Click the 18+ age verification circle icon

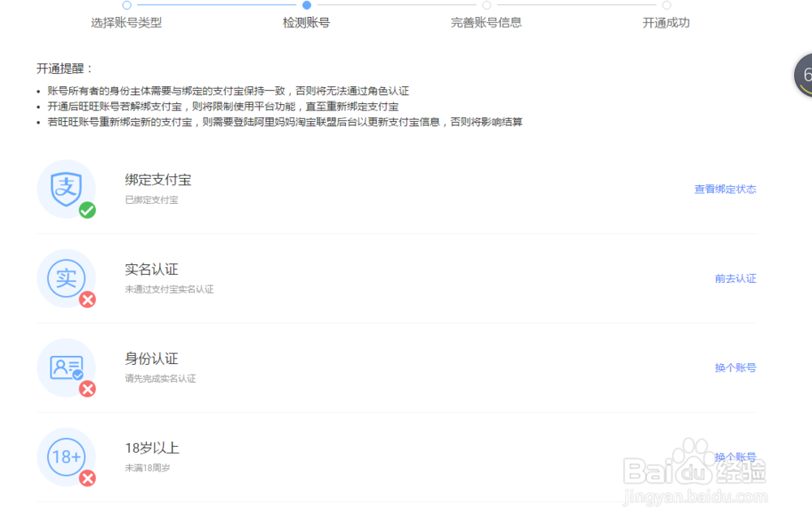pos(66,455)
